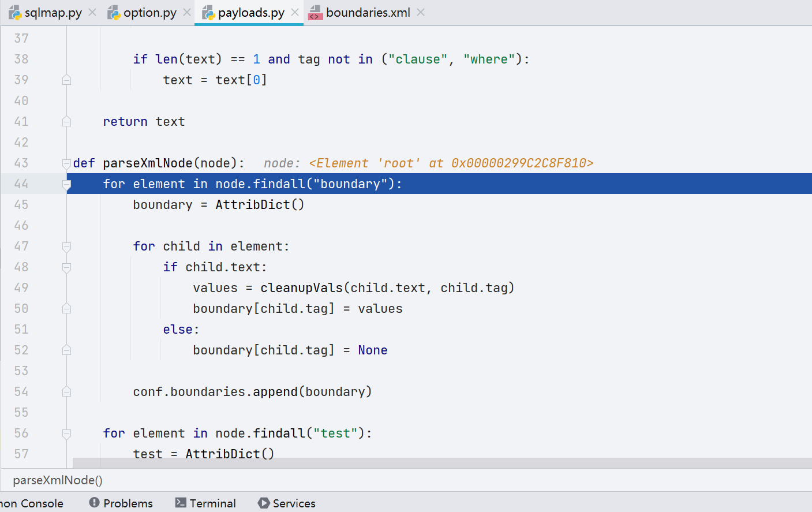Click the Python file icon on payloads.py tab

pos(208,13)
